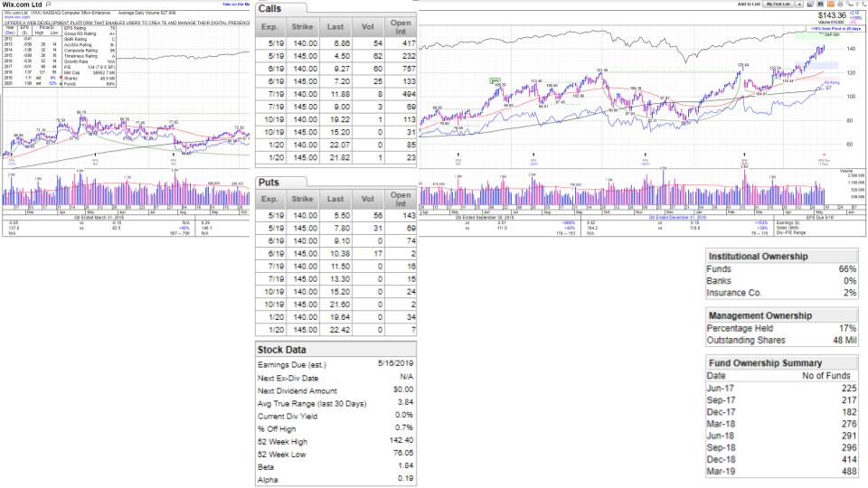Click the Puts last price 5.50
This screenshot has width=868, height=488.
click(342, 216)
